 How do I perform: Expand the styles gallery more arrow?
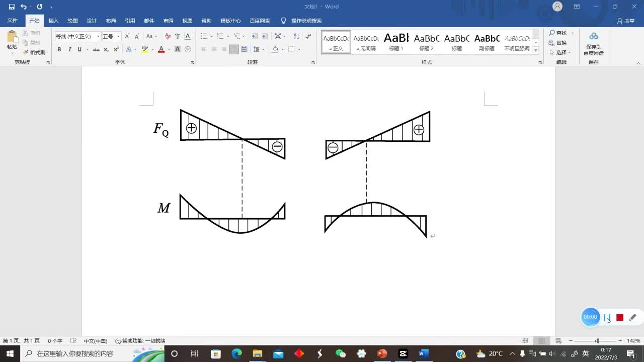pos(536,51)
